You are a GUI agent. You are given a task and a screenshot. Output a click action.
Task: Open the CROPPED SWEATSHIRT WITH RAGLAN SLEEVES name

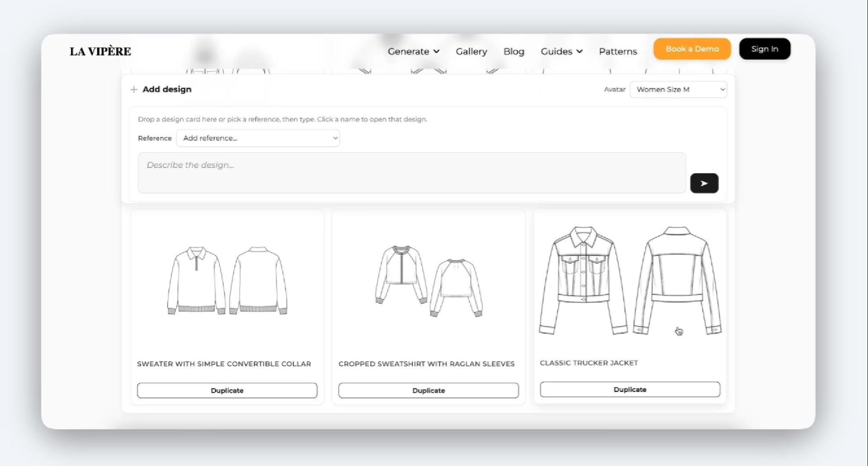[x=426, y=364]
